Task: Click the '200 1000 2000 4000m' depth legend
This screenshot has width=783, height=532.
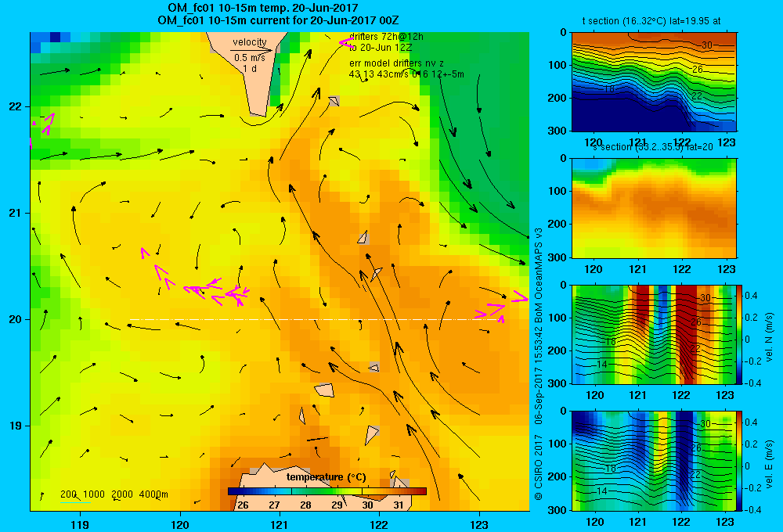Action: [114, 494]
